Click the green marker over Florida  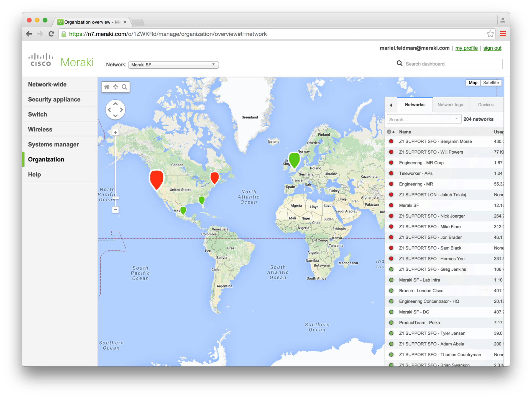click(x=202, y=200)
